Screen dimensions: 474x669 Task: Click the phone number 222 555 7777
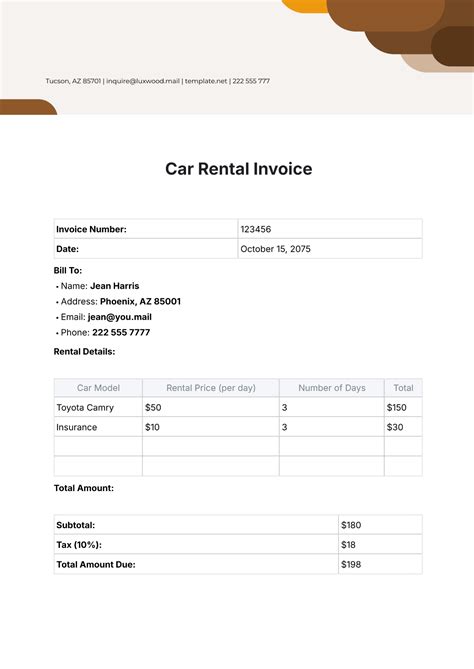121,332
